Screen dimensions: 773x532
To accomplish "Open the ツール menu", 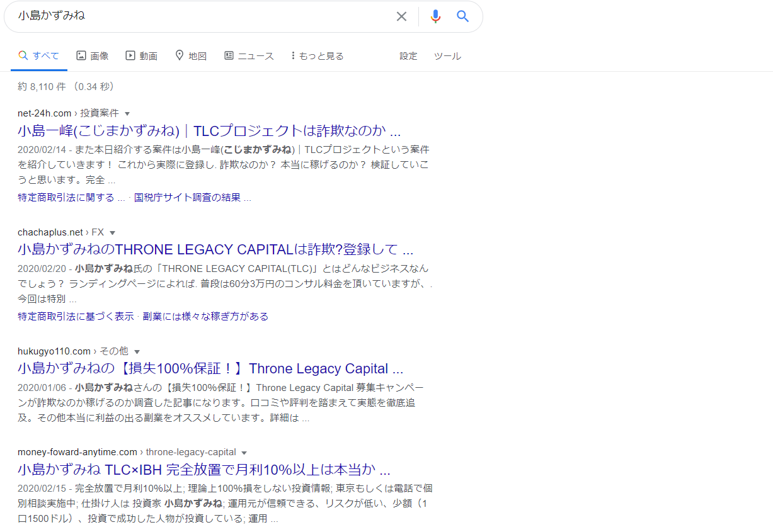I will (447, 56).
